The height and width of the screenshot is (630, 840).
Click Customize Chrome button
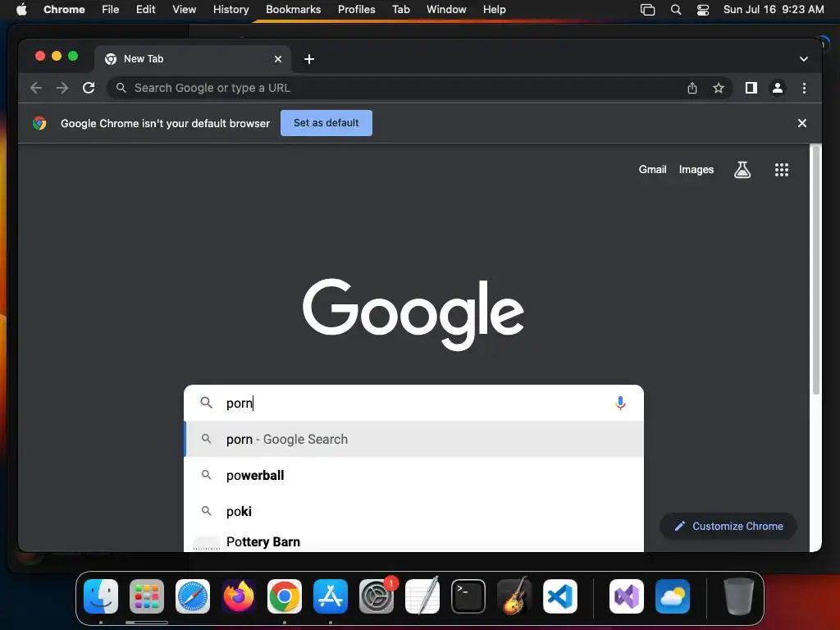coord(728,526)
